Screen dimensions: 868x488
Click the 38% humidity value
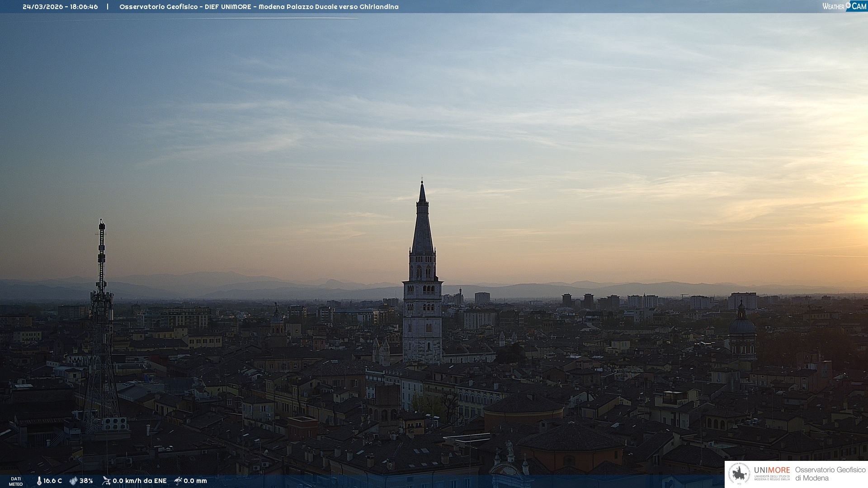[x=86, y=481]
